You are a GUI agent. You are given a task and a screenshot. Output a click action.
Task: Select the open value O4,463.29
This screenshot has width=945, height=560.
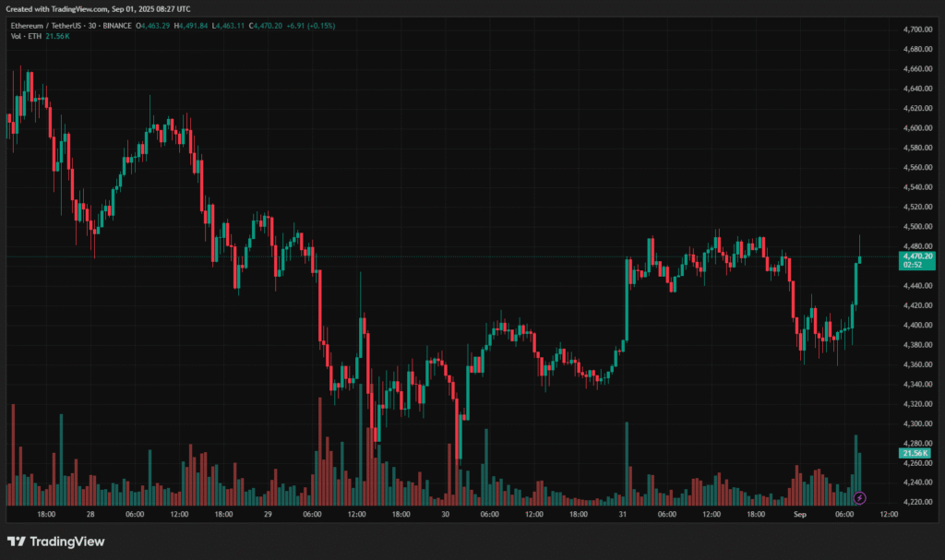(153, 26)
